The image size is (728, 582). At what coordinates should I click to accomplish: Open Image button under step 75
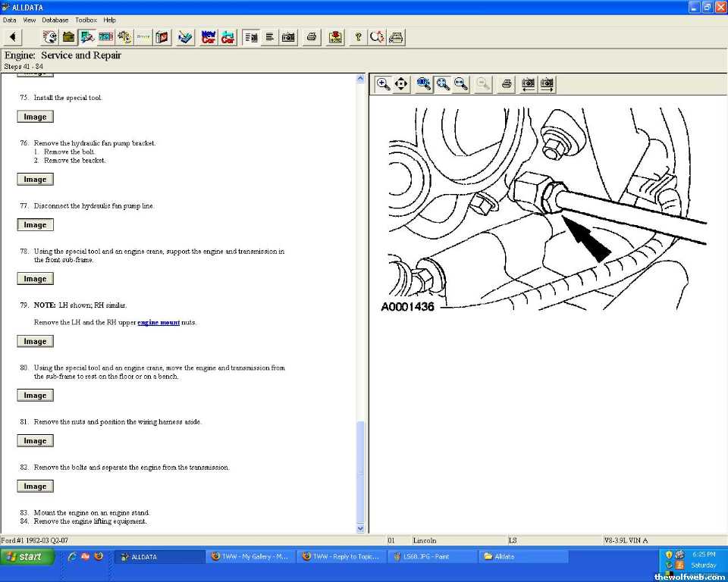[x=35, y=117]
